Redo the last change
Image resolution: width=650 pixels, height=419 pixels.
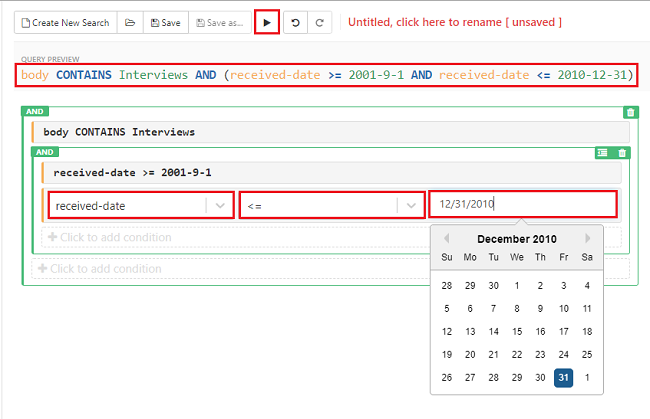(x=320, y=22)
